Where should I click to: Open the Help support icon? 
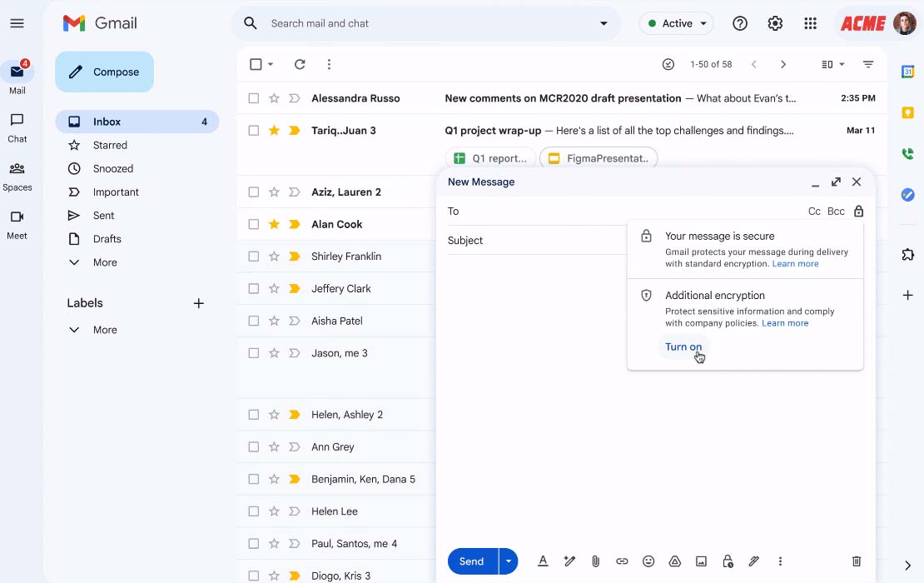pyautogui.click(x=739, y=23)
